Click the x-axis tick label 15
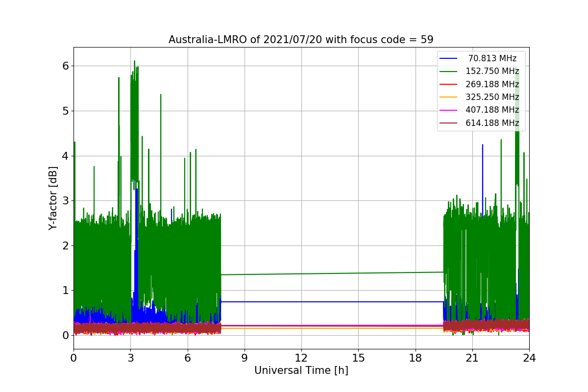 [x=358, y=358]
